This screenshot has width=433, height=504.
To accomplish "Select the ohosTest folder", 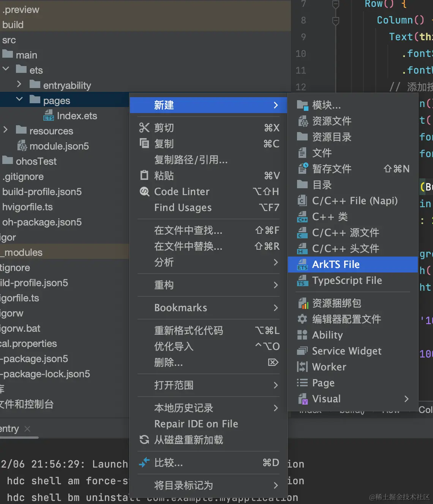I will click(x=36, y=161).
